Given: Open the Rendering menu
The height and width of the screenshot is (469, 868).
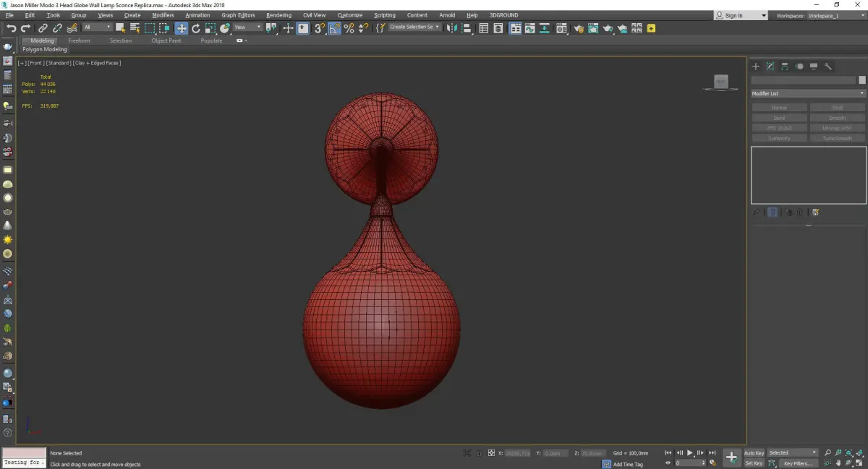Looking at the screenshot, I should click(x=278, y=15).
